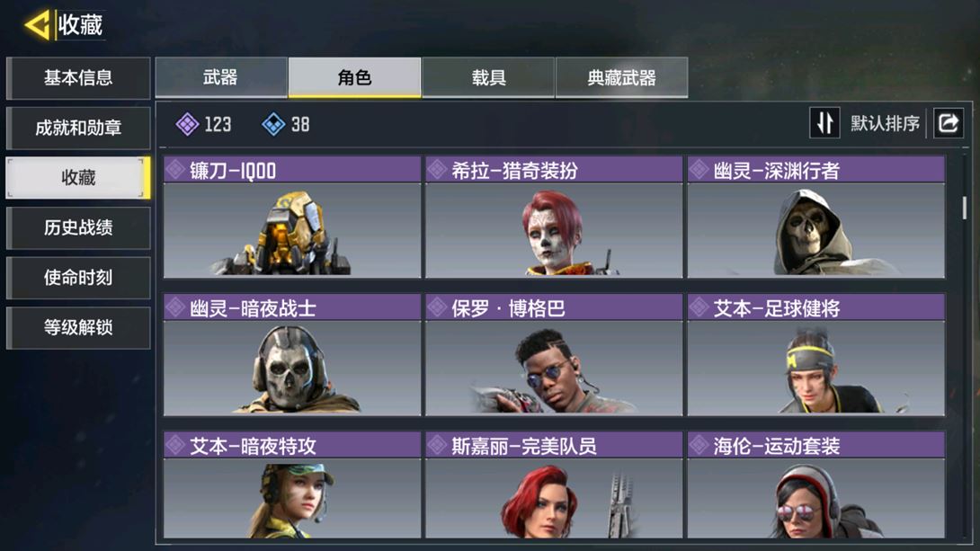The width and height of the screenshot is (980, 551).
Task: Open 成就和勋章 in the sidebar
Action: click(78, 128)
